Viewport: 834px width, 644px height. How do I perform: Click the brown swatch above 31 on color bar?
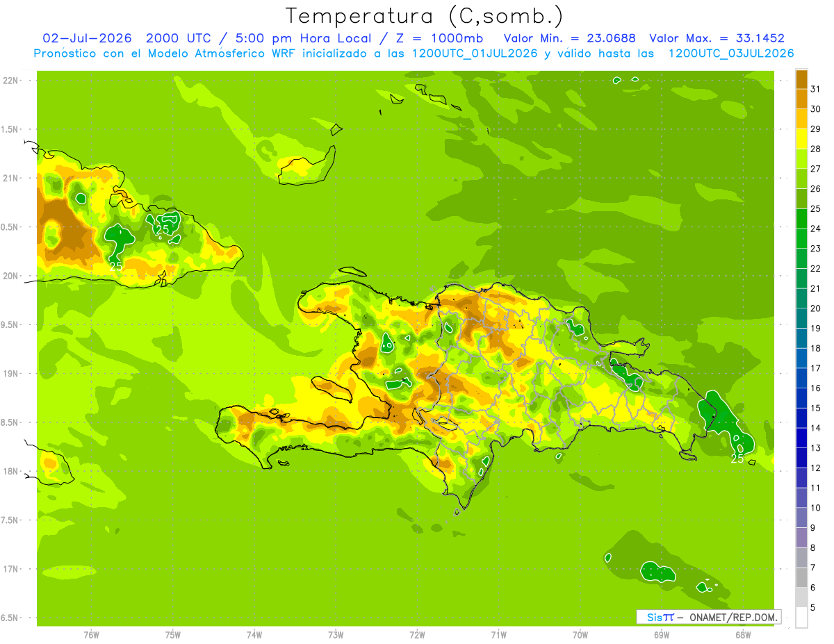[801, 80]
